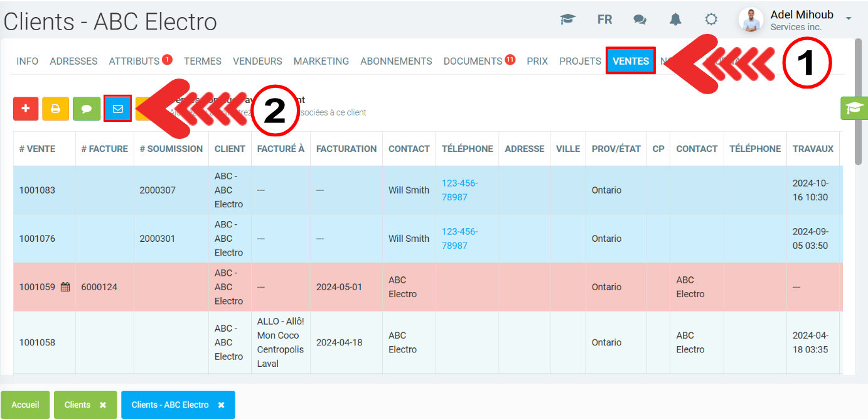Click the blue envelope email button
868x419 pixels.
pos(117,109)
